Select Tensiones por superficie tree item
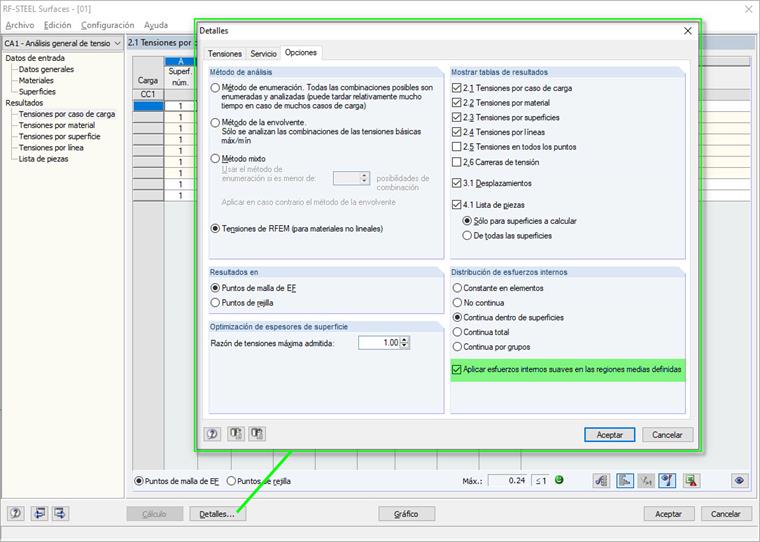 (59, 136)
